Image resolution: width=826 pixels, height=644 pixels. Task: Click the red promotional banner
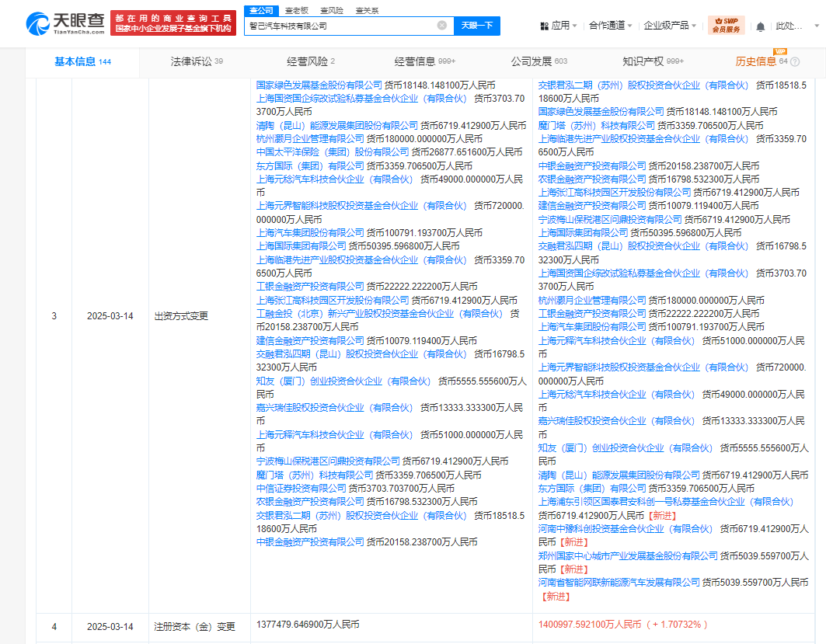click(173, 23)
